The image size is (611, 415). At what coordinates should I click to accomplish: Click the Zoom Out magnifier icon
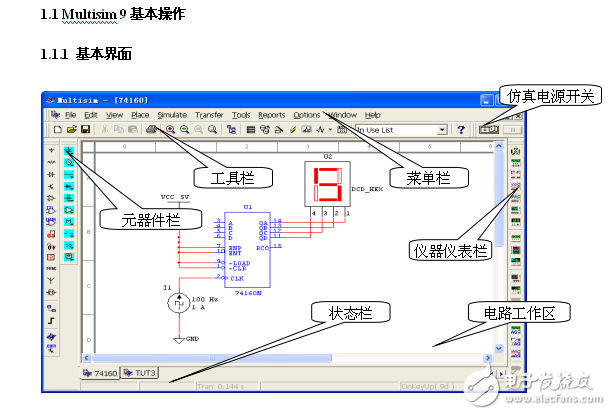184,130
